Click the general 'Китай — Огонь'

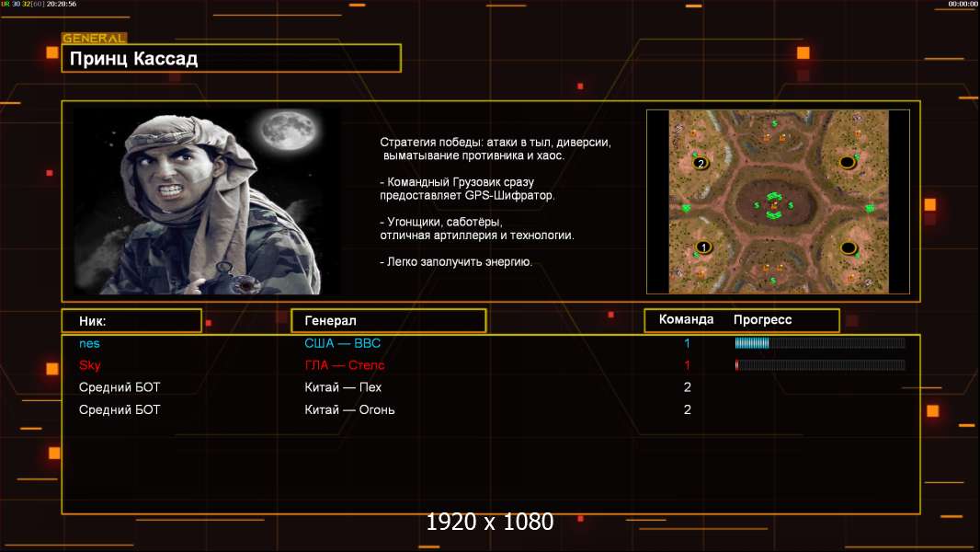[349, 409]
